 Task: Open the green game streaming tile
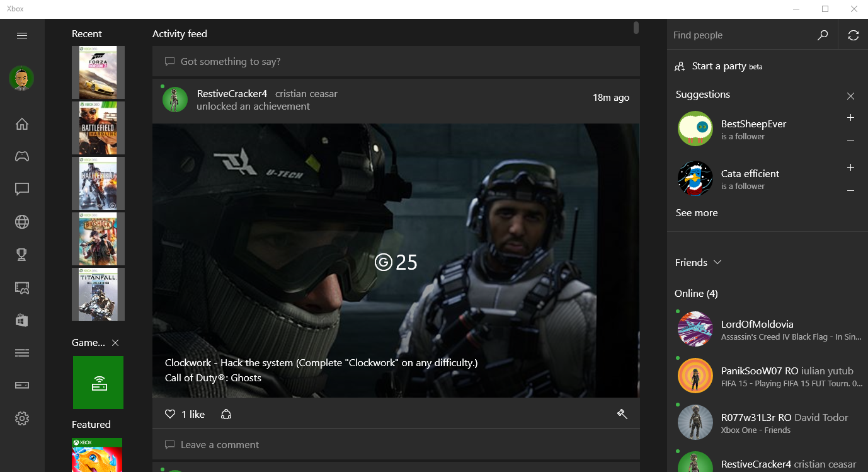[x=98, y=383]
